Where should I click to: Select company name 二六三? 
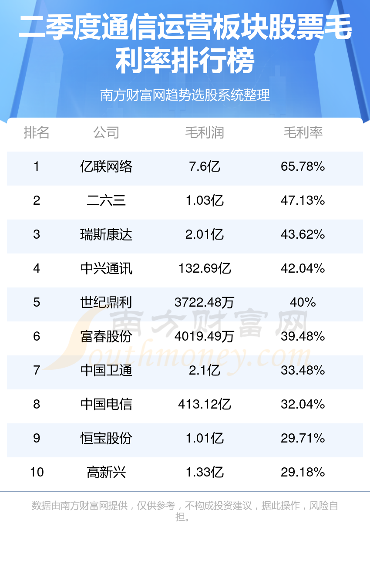tap(106, 200)
